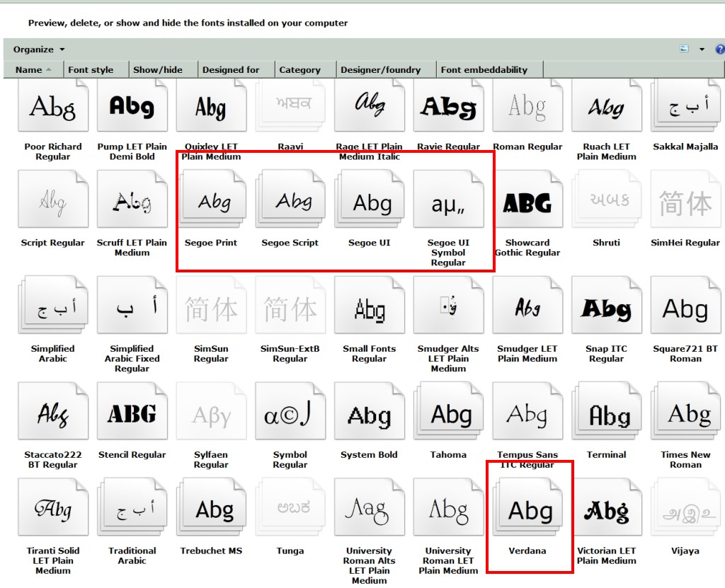The height and width of the screenshot is (588, 725).
Task: Select the Sakkal Majalla font icon
Action: (x=685, y=105)
